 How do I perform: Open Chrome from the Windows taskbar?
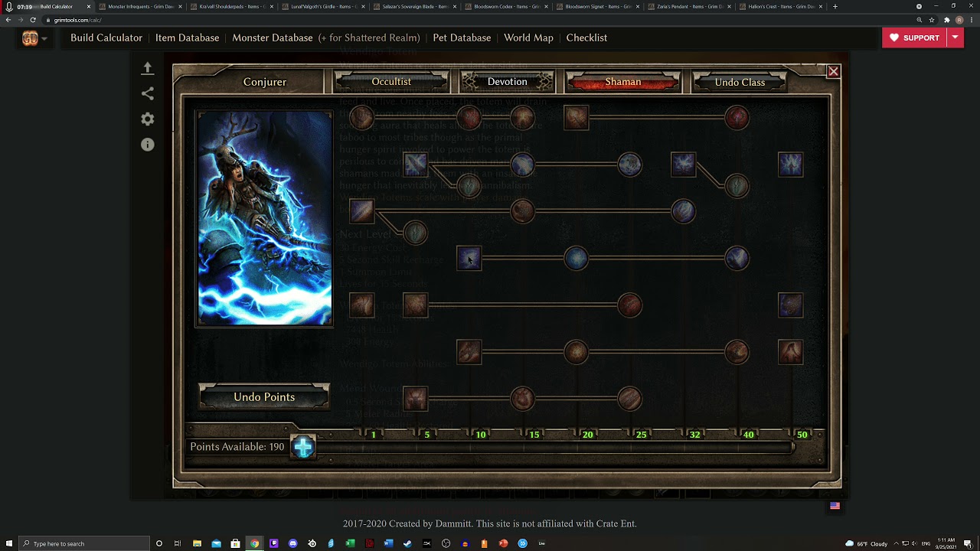click(x=254, y=543)
